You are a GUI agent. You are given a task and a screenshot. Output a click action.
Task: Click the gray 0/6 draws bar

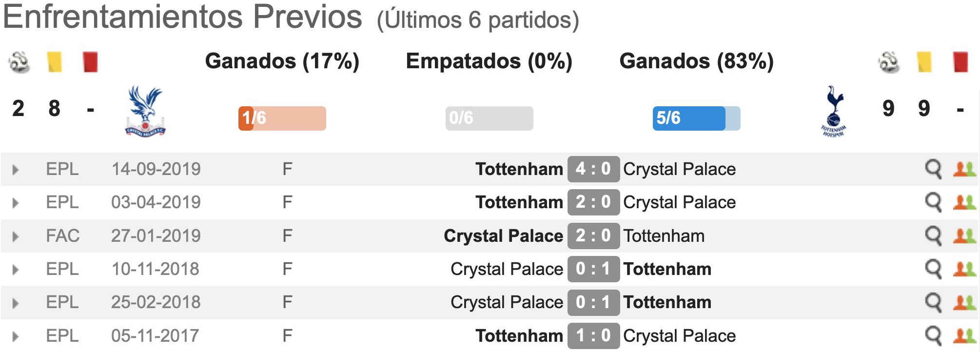click(489, 118)
